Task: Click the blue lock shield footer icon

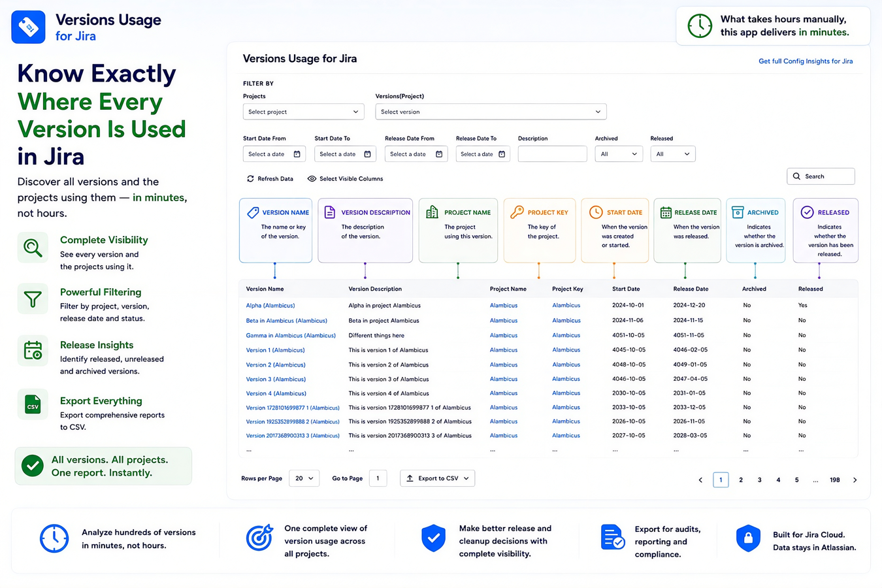Action: click(748, 538)
